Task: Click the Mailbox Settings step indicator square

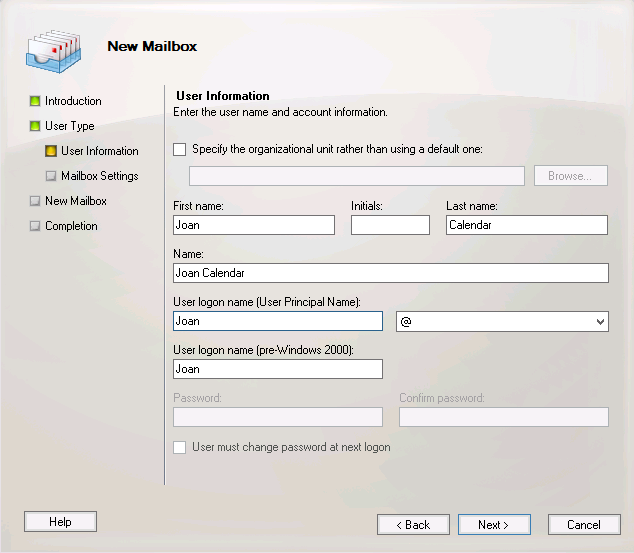Action: pos(51,176)
